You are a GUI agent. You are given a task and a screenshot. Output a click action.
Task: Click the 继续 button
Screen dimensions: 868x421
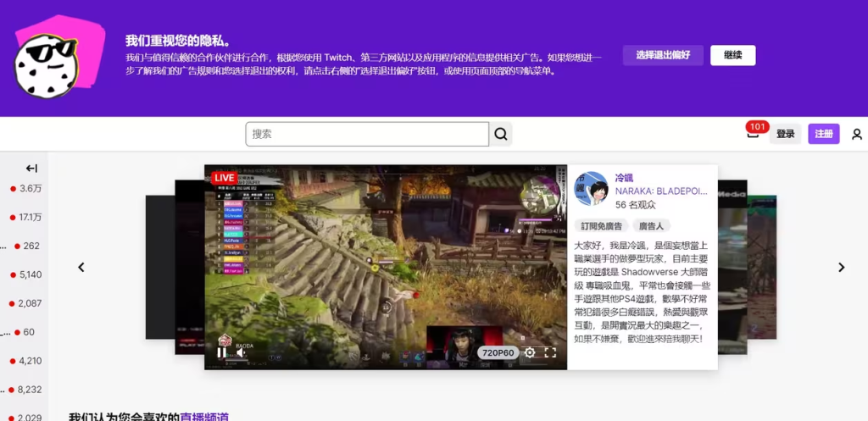click(x=733, y=55)
